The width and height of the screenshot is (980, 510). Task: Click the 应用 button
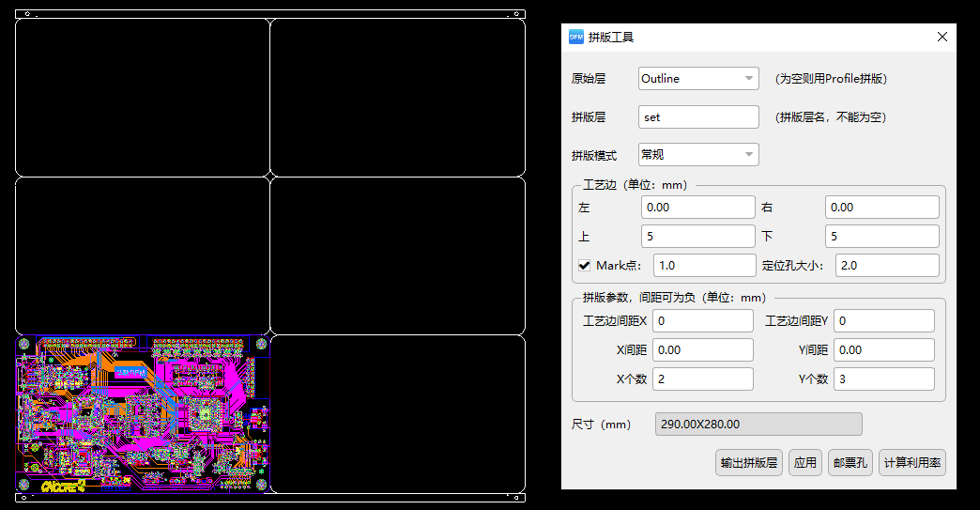tap(805, 462)
